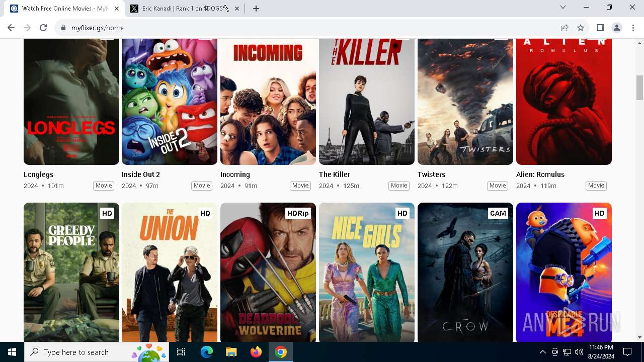The image size is (644, 362).
Task: Open the Twisters poster
Action: click(465, 102)
